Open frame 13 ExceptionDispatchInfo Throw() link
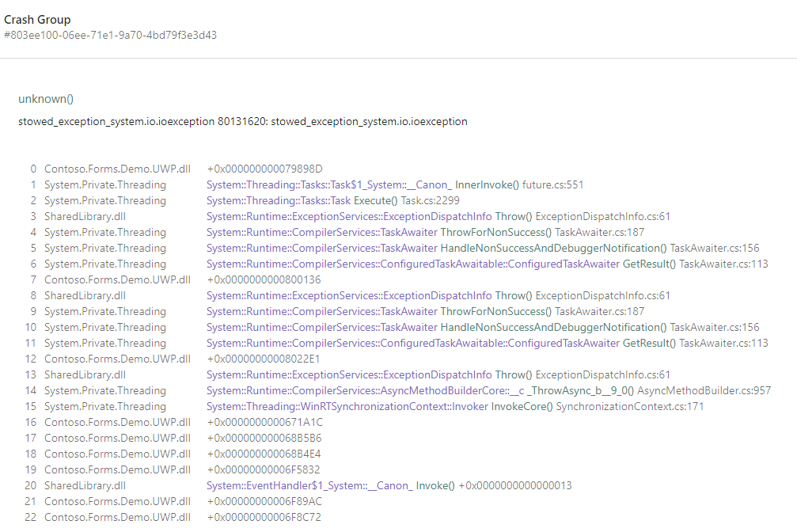 point(438,374)
